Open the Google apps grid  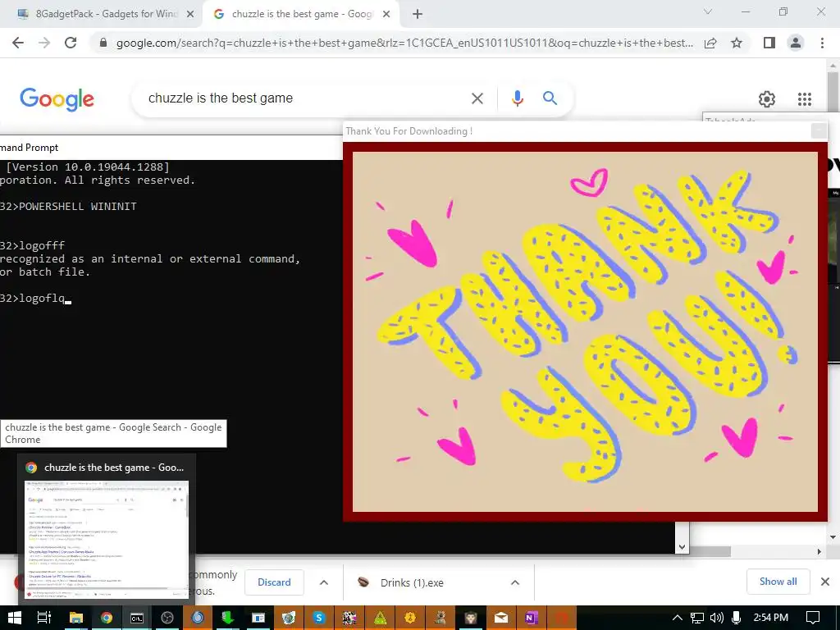click(x=805, y=99)
